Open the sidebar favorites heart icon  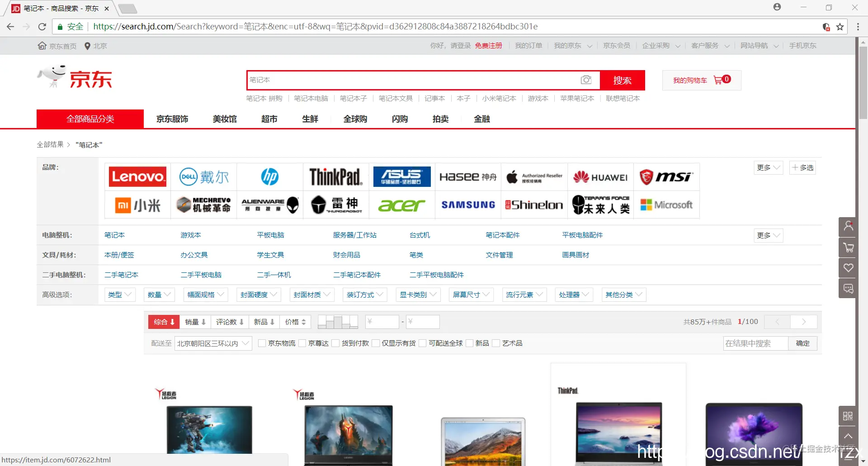848,268
